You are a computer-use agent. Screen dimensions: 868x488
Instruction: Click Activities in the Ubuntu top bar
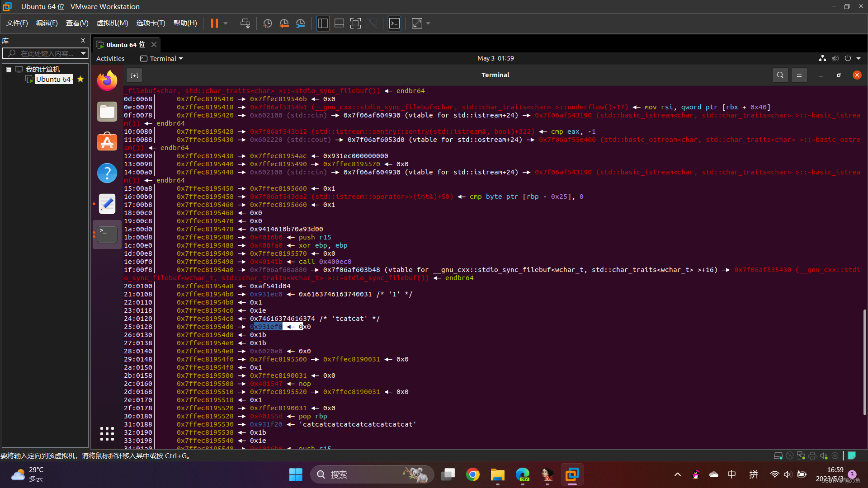(x=110, y=58)
